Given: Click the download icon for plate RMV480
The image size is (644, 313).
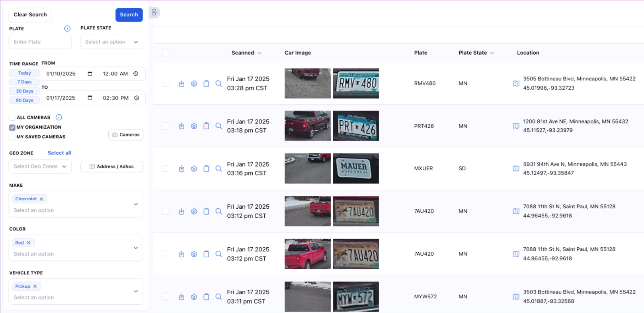Looking at the screenshot, I should [x=181, y=84].
